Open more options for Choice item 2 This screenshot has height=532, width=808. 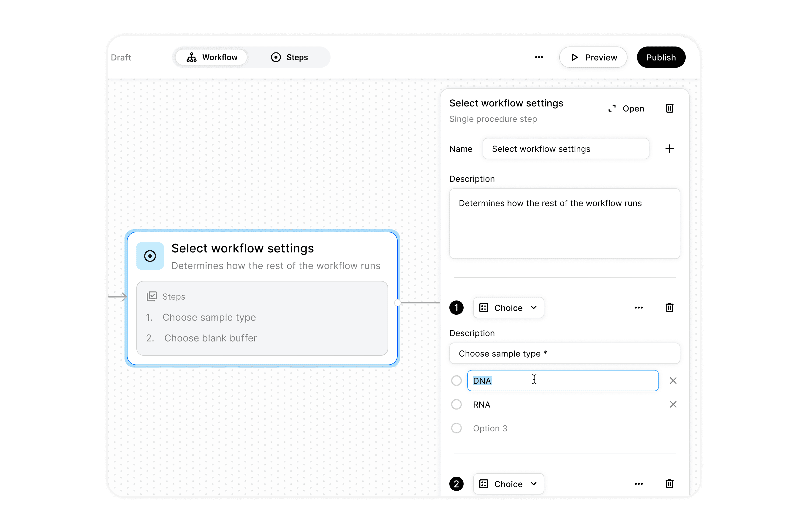pos(638,484)
